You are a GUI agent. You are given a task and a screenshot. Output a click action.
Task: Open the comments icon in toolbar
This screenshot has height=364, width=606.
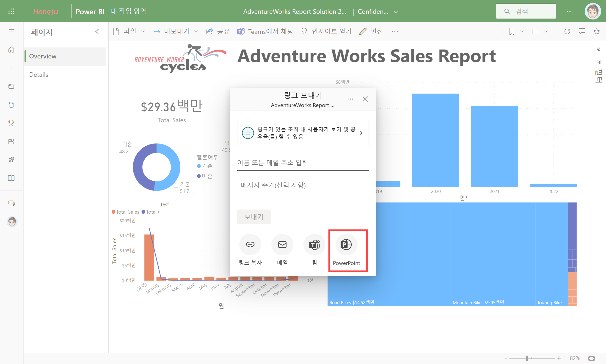[582, 31]
